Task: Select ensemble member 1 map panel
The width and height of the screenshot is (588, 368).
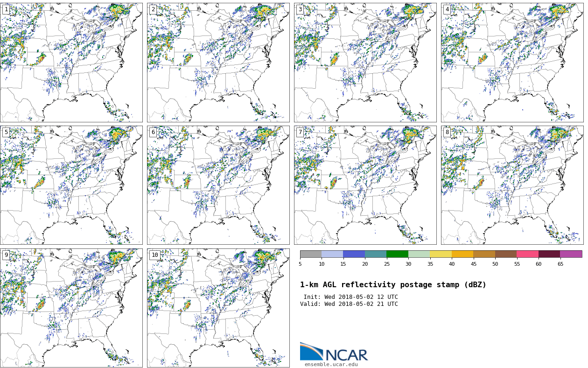Action: [71, 63]
